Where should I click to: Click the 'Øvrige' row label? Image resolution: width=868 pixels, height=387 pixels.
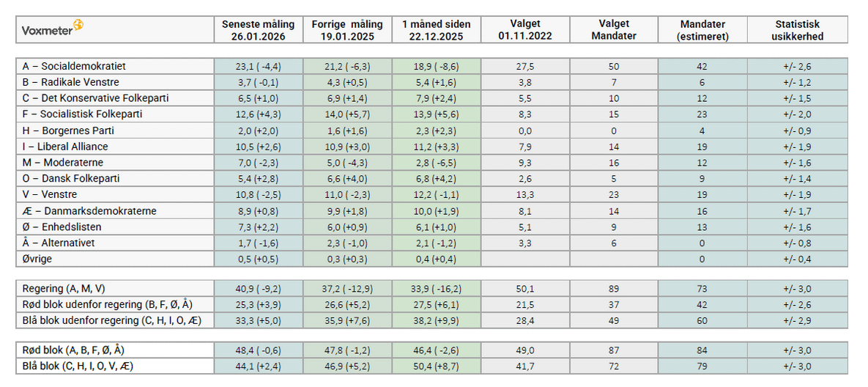(x=38, y=259)
